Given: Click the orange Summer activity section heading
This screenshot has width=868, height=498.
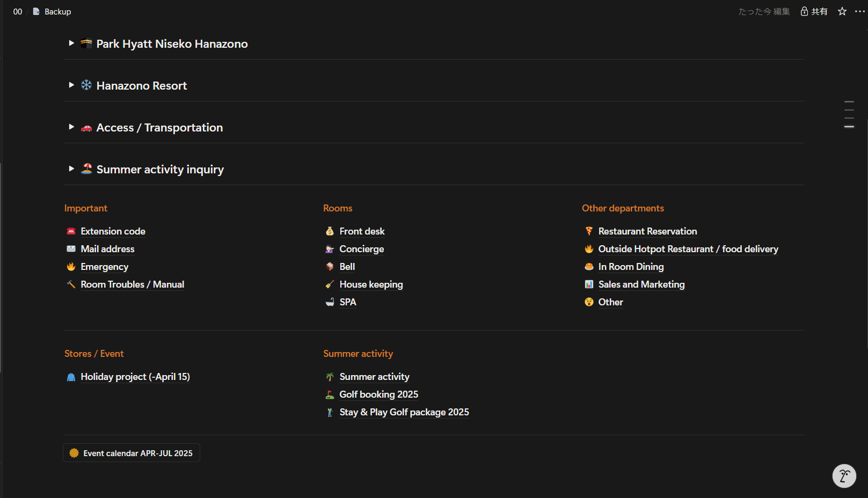Looking at the screenshot, I should [x=358, y=354].
